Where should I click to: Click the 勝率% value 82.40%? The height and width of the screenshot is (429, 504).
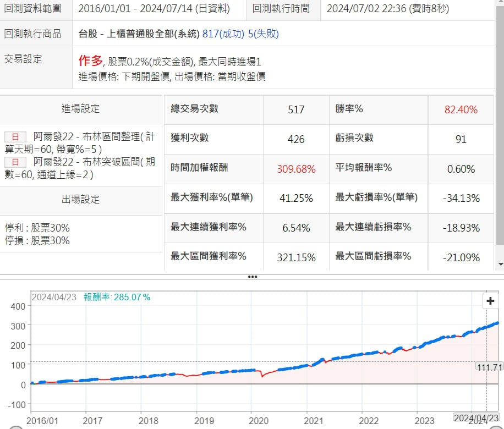click(461, 109)
